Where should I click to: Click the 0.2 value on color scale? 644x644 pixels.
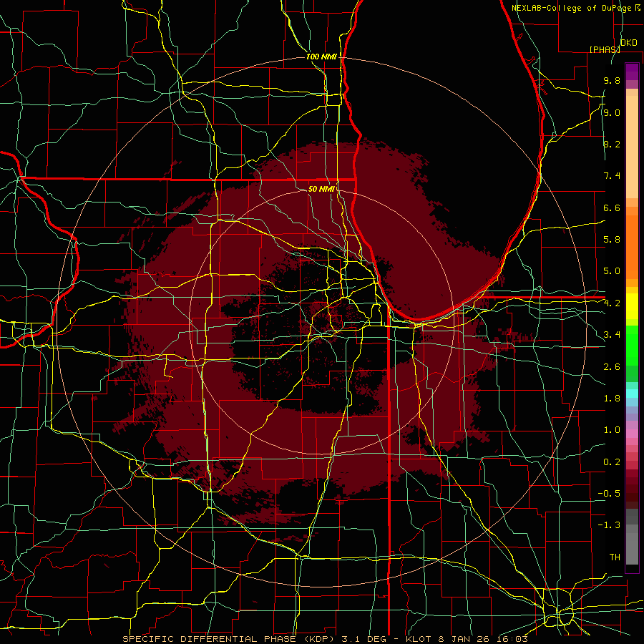point(612,462)
